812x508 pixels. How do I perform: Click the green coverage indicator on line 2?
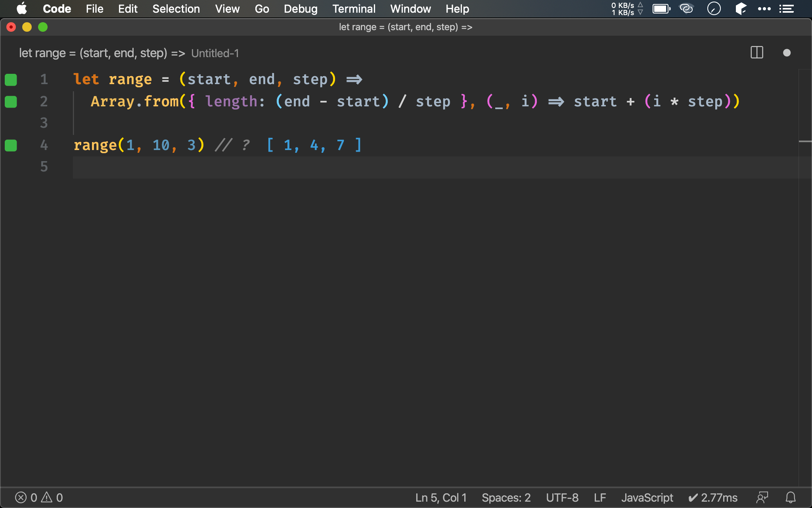coord(11,102)
